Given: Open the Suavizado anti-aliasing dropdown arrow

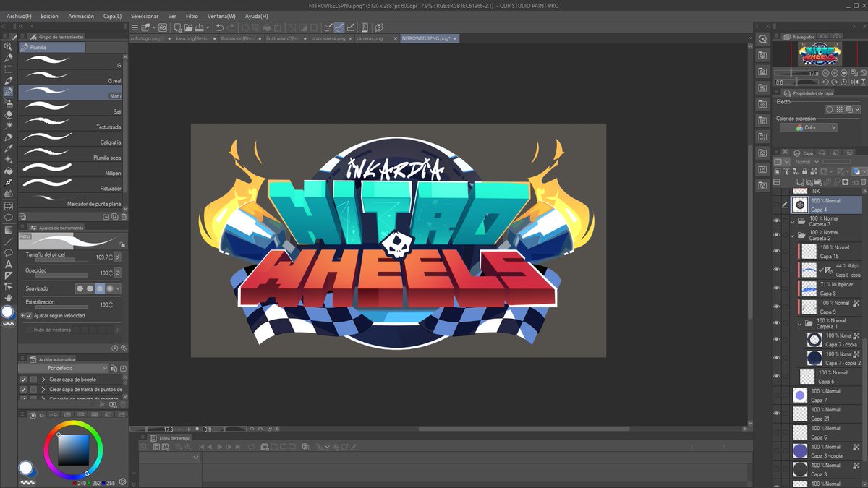Looking at the screenshot, I should tap(118, 288).
